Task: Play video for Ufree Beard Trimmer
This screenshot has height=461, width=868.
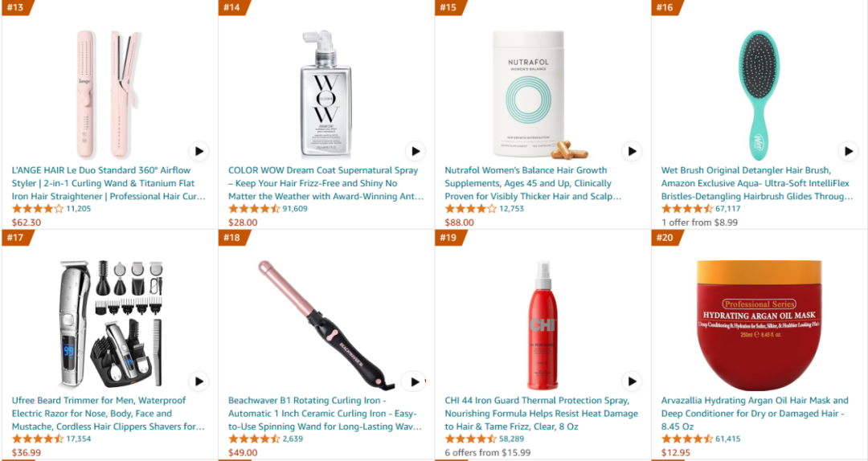Action: pos(199,381)
